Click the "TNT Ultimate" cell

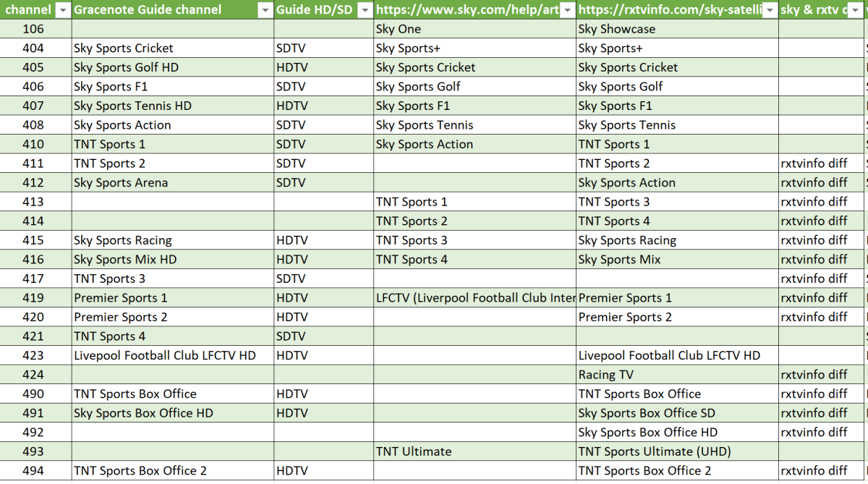413,451
